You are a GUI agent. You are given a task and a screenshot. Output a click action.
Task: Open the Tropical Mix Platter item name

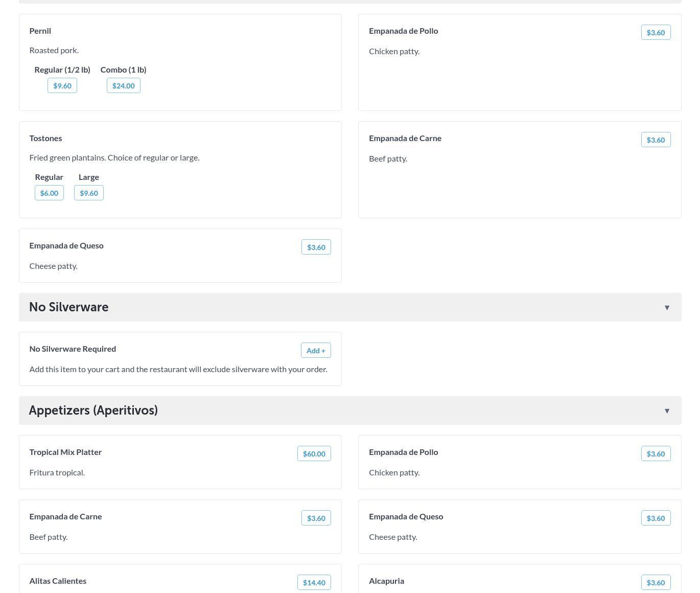[65, 452]
